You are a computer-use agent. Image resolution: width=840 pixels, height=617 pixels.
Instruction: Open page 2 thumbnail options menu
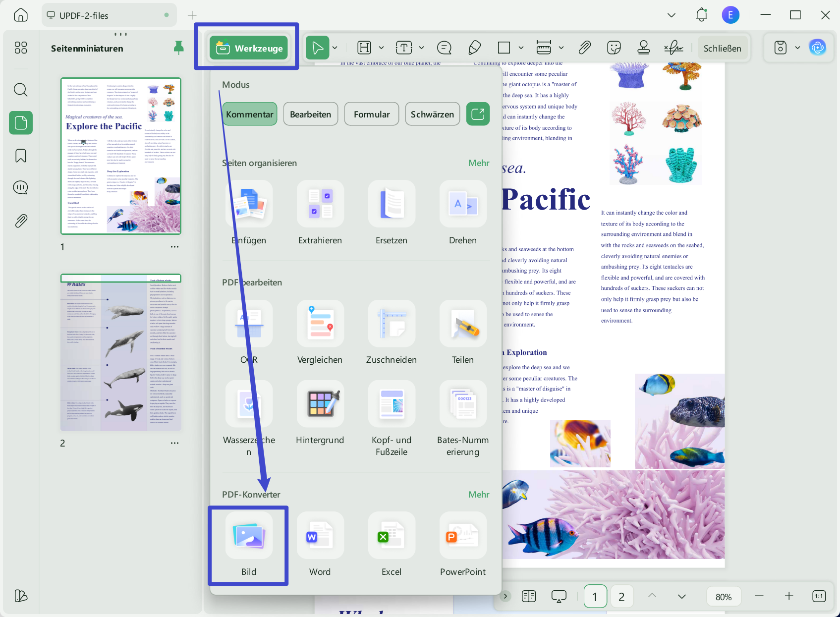pos(174,443)
